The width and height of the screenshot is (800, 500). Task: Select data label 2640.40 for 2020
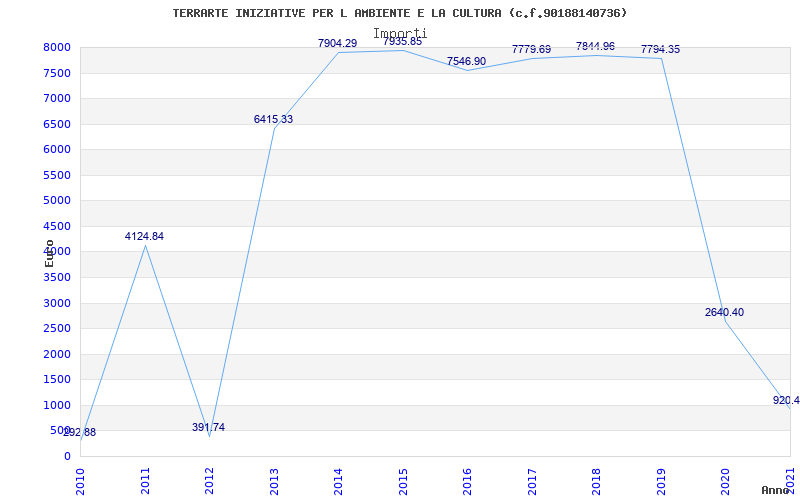click(724, 312)
